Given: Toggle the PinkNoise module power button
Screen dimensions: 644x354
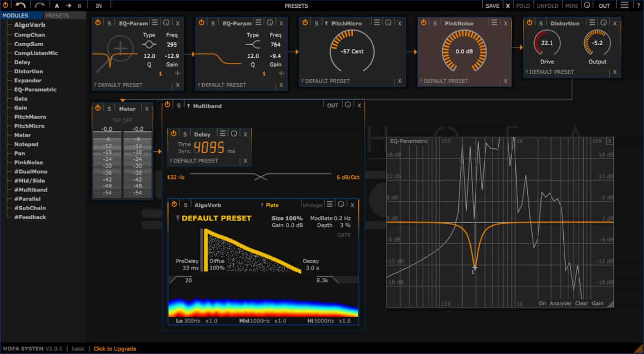Looking at the screenshot, I should [x=423, y=23].
